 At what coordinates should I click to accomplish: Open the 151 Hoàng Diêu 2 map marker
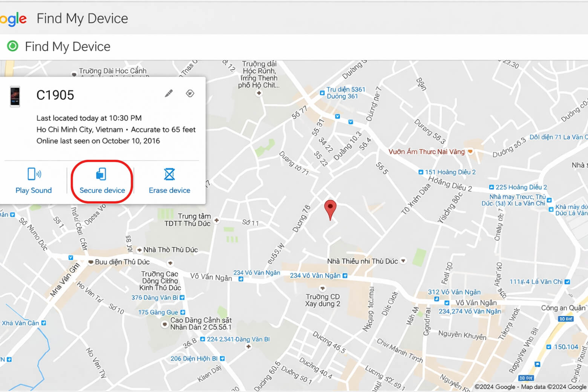click(x=421, y=171)
